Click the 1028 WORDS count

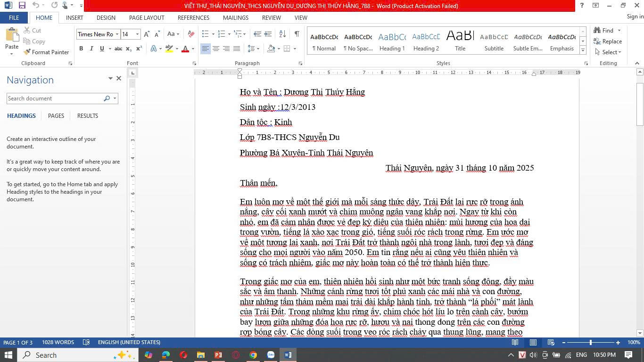58,342
